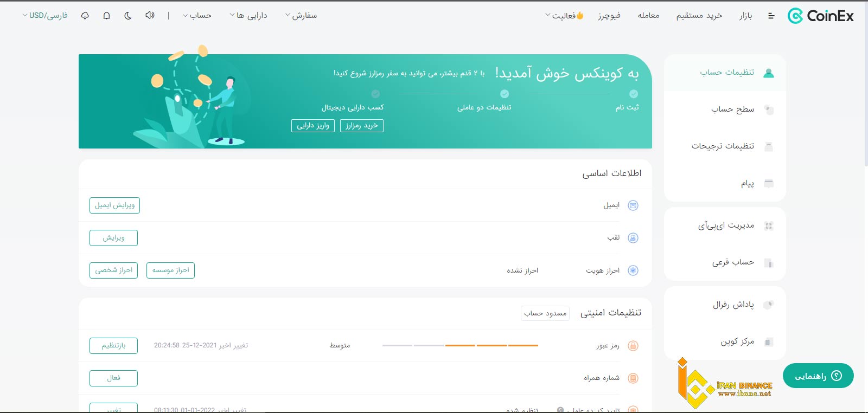
Task: Click the download app cloud icon
Action: tap(85, 16)
